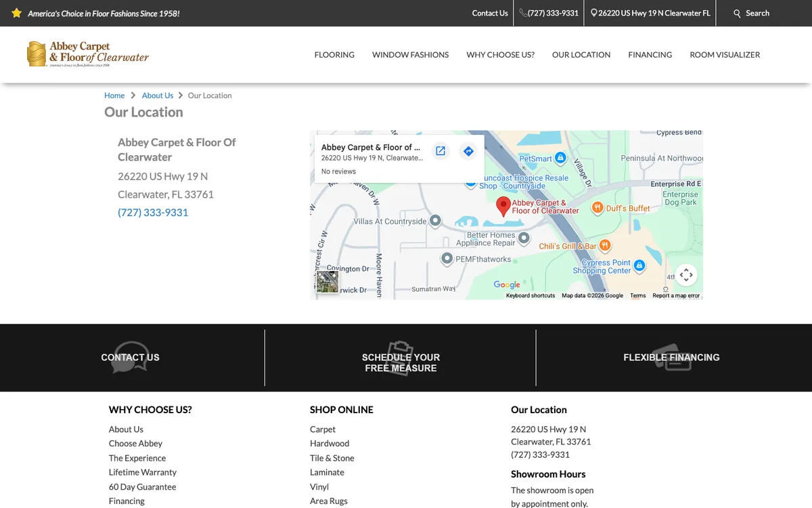Click the satellite view thumbnail on map

click(328, 281)
